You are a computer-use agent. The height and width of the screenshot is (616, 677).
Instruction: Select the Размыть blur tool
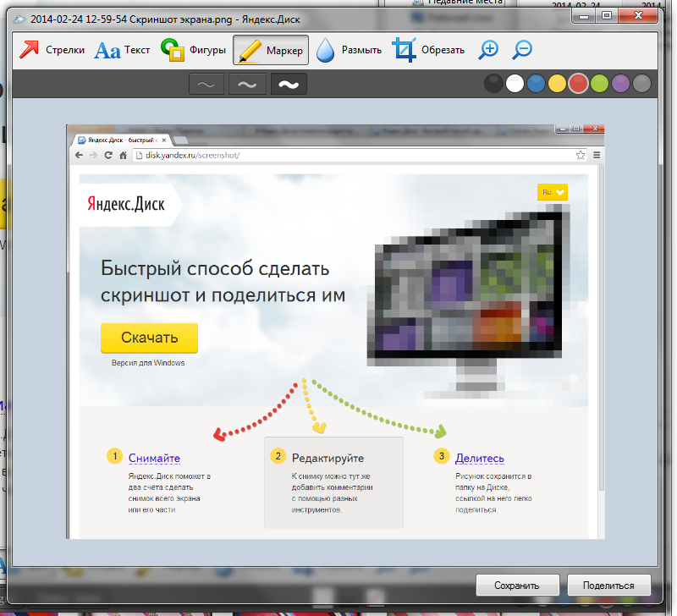pos(349,50)
